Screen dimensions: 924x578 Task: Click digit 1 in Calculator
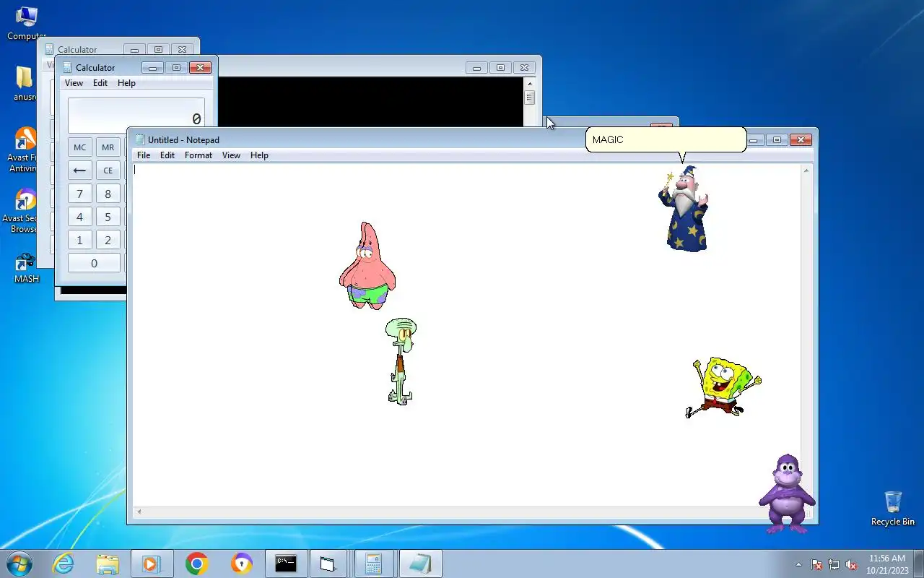pyautogui.click(x=80, y=240)
